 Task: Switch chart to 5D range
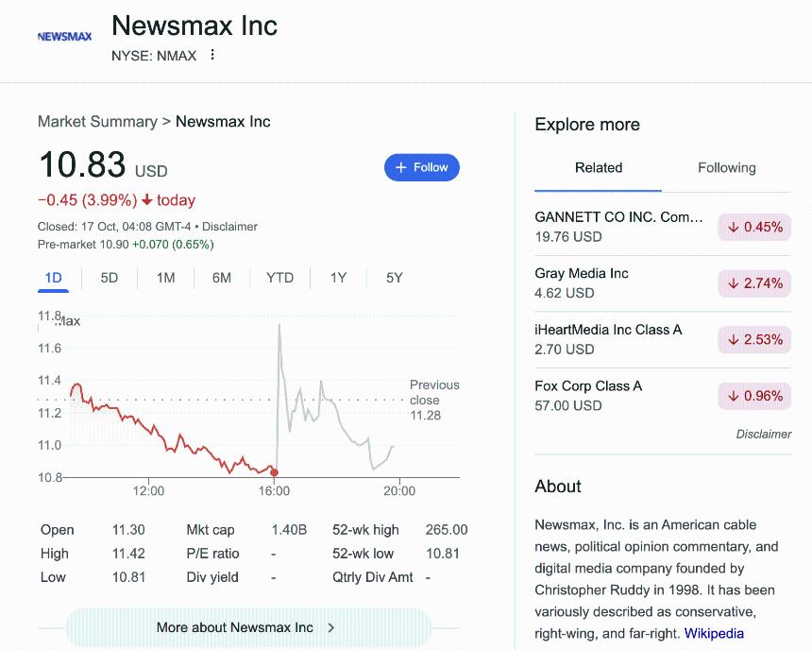click(x=110, y=278)
